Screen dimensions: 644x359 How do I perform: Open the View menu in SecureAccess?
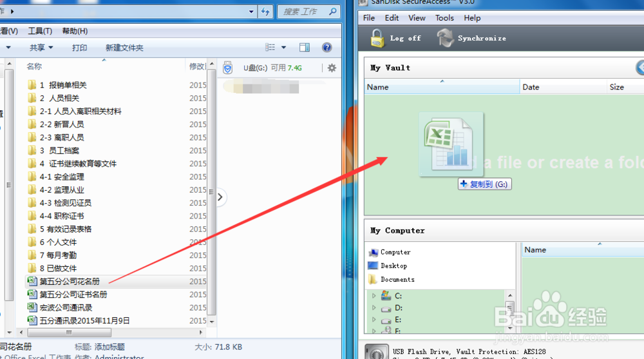point(417,17)
